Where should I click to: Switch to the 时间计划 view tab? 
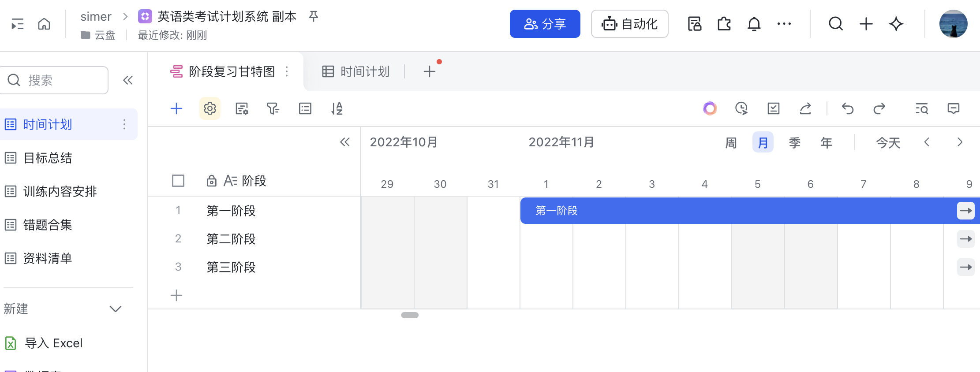(356, 71)
